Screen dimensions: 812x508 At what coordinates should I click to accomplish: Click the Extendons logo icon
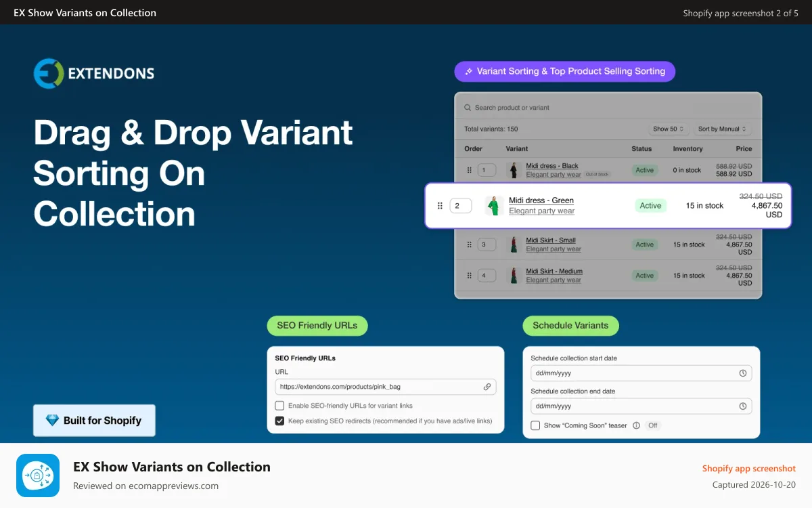49,73
